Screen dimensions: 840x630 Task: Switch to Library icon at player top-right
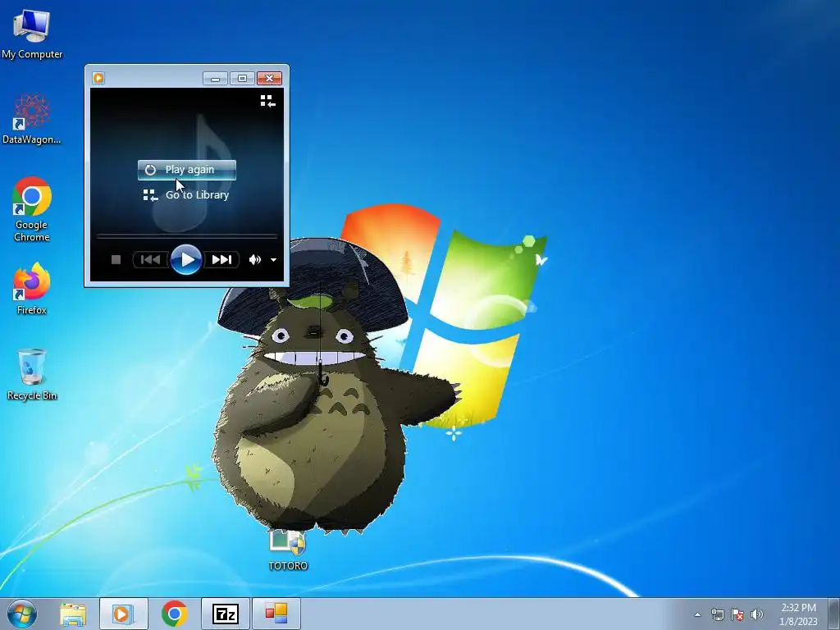268,101
